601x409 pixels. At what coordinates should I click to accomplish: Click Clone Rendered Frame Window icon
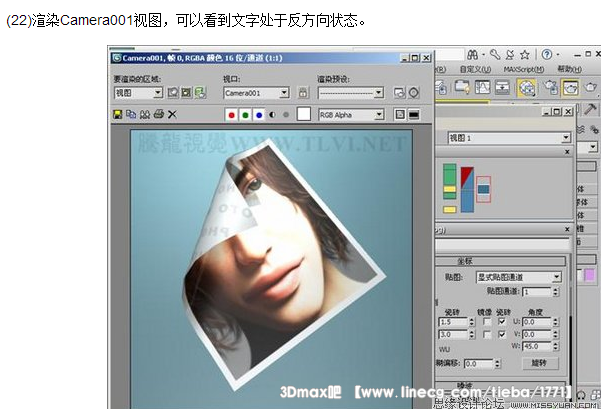tap(145, 114)
